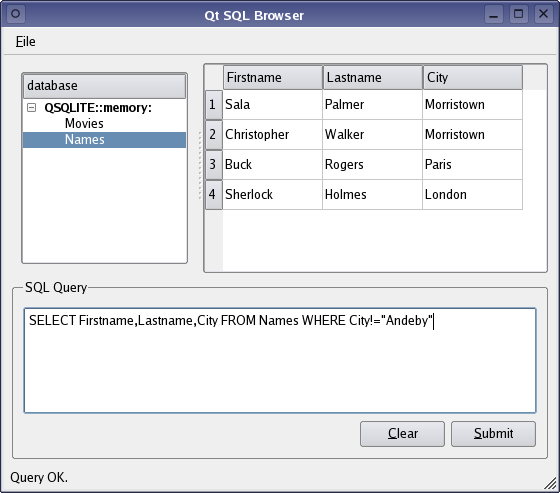Select the Movies table in database tree

pos(84,123)
